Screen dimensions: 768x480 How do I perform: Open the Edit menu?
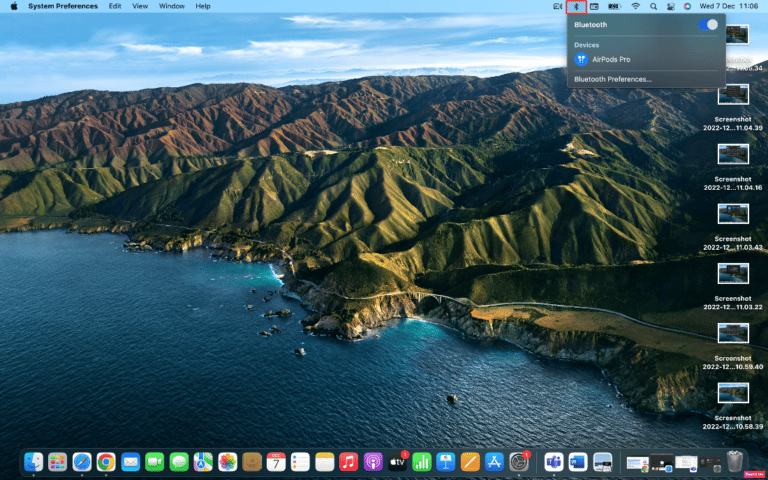point(115,6)
